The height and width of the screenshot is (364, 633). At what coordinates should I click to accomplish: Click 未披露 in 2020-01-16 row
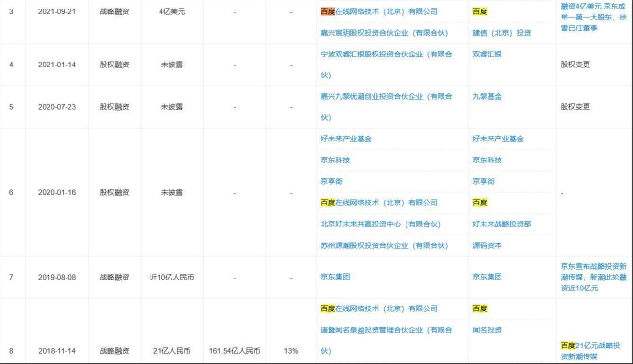(172, 193)
